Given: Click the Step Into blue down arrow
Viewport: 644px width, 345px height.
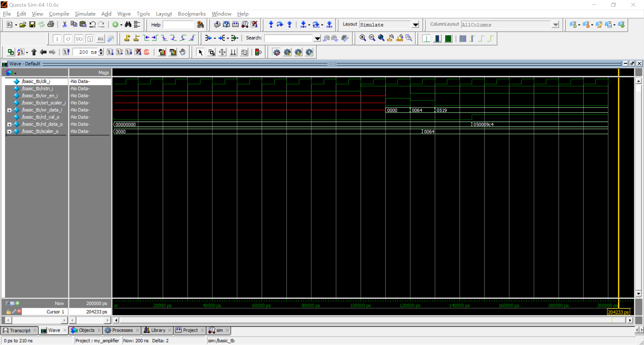Looking at the screenshot, I should click(x=271, y=24).
